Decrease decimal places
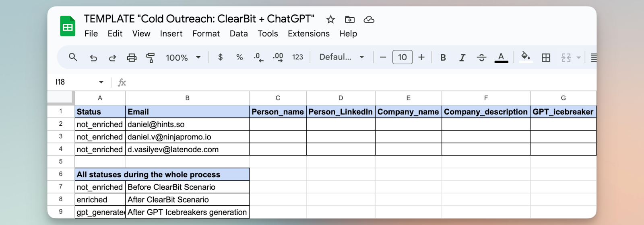 tap(258, 57)
